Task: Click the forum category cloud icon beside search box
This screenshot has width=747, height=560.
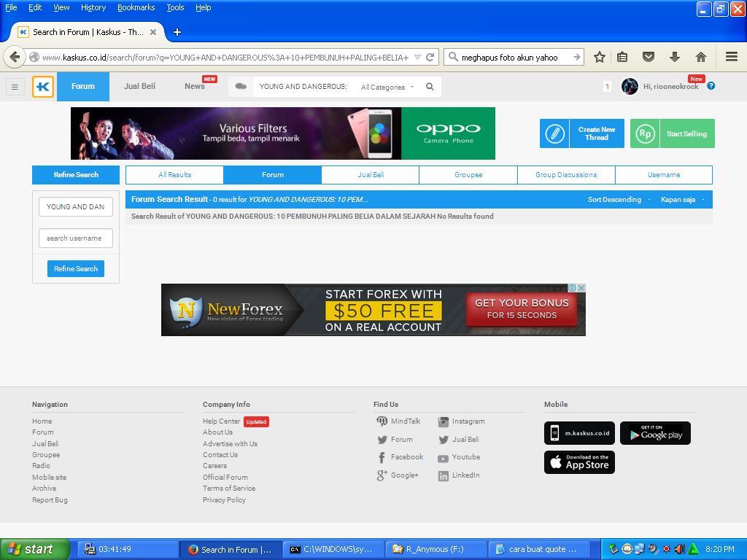Action: pos(241,86)
